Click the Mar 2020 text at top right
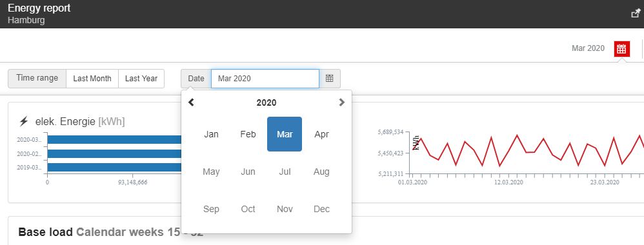 coord(588,48)
